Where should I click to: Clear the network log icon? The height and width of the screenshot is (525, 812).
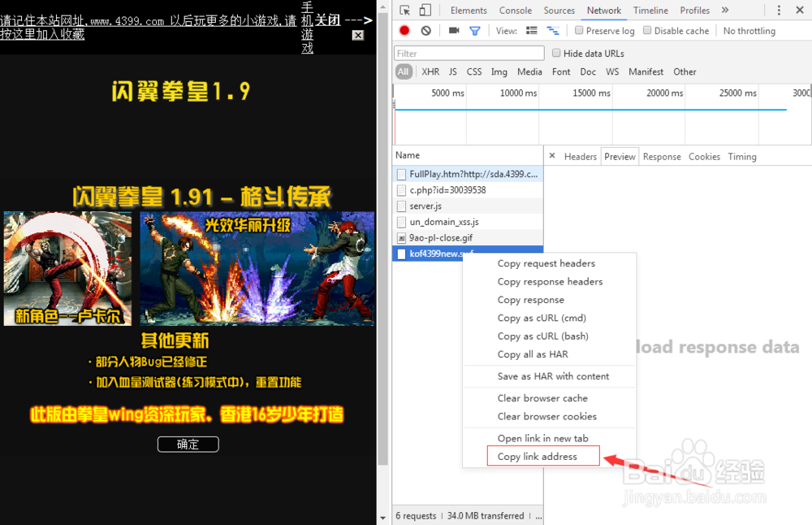click(x=425, y=31)
